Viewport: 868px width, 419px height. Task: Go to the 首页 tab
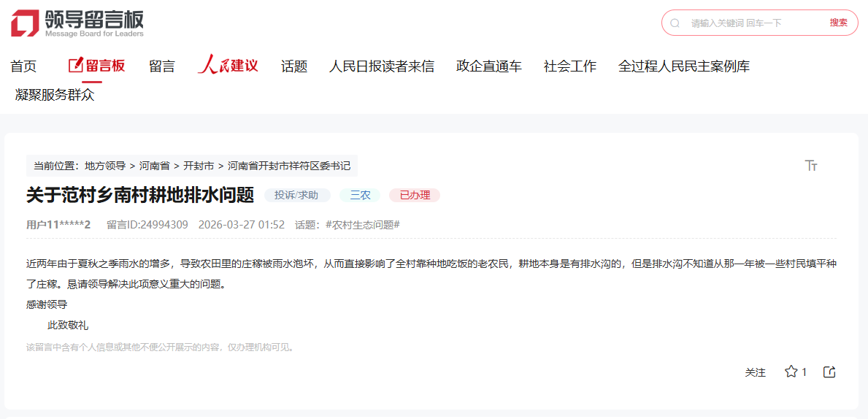click(23, 66)
